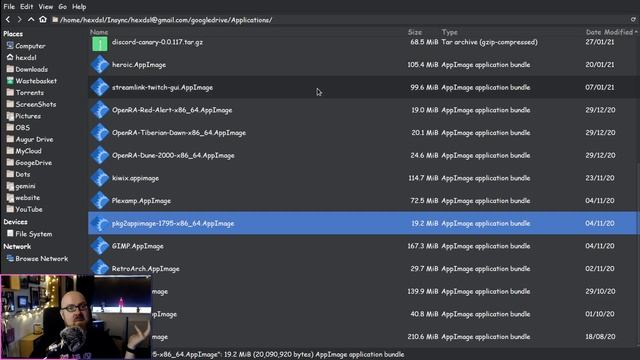Reload the folder with refresh icon
Image resolution: width=640 pixels, height=360 pixels.
tap(633, 20)
